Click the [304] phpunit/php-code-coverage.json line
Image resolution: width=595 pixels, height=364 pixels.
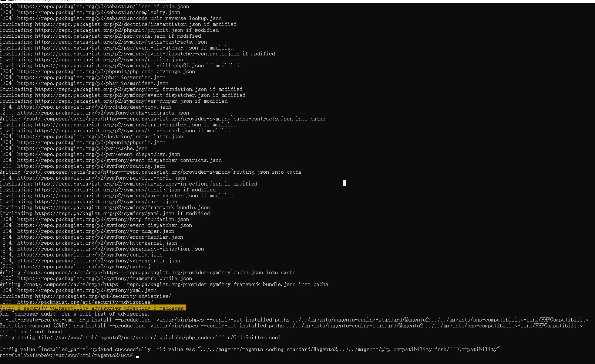pyautogui.click(x=98, y=71)
